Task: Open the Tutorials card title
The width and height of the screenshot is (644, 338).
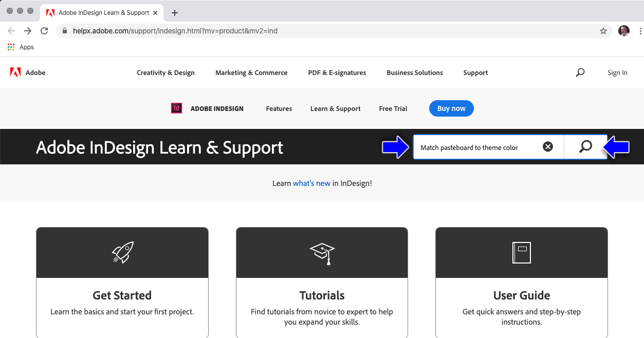Action: tap(322, 295)
